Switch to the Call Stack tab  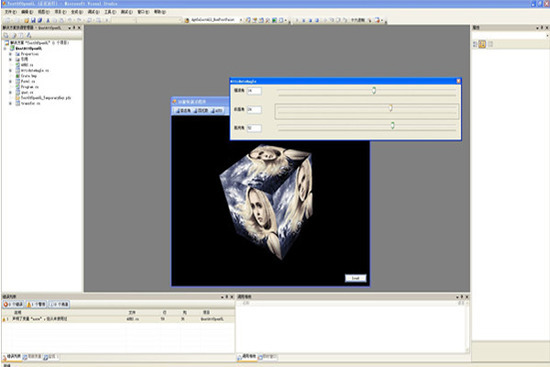(248, 356)
